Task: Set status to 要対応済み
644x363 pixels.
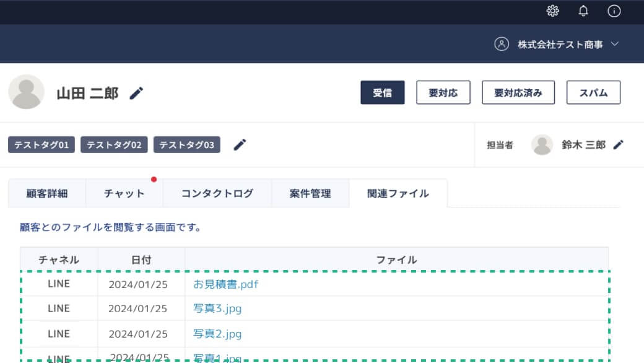Action: (x=518, y=93)
